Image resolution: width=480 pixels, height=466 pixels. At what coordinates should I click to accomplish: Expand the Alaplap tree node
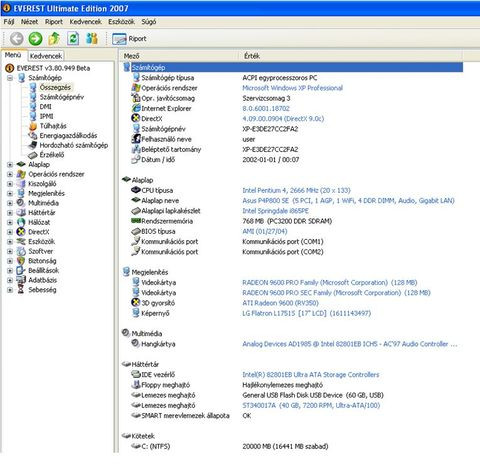[10, 165]
